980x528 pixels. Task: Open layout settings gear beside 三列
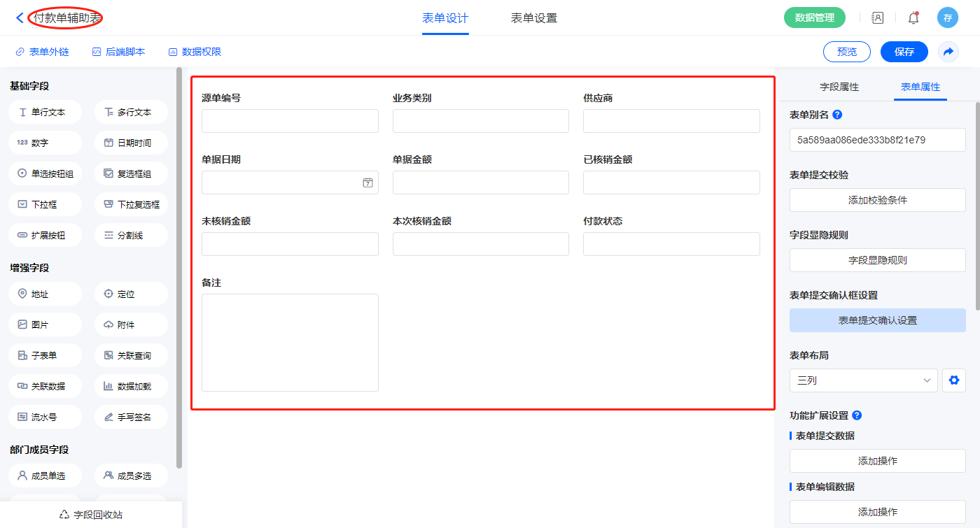click(x=953, y=380)
